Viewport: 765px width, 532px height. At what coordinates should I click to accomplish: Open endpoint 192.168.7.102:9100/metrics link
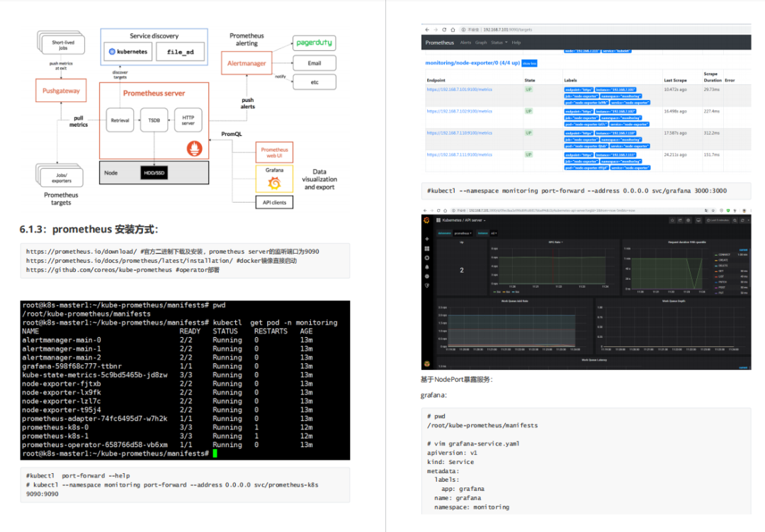pos(459,111)
